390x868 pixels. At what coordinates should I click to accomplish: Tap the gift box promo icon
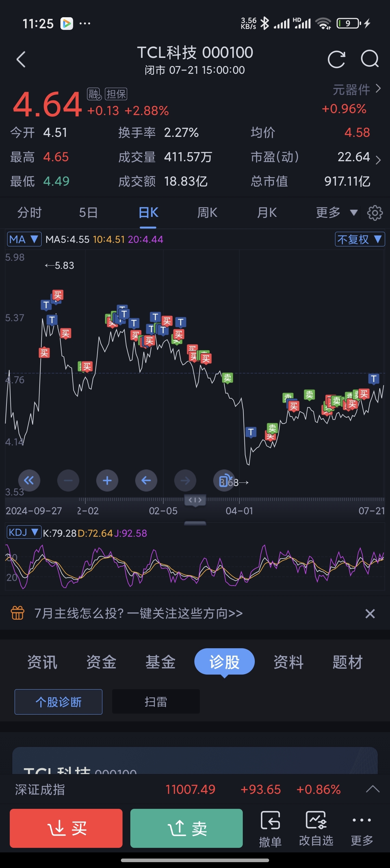pyautogui.click(x=18, y=613)
